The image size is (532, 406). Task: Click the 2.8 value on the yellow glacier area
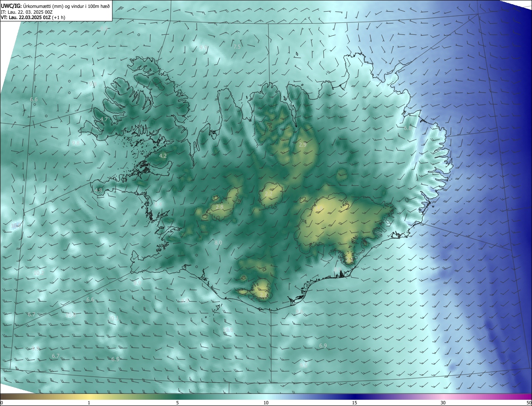point(220,207)
